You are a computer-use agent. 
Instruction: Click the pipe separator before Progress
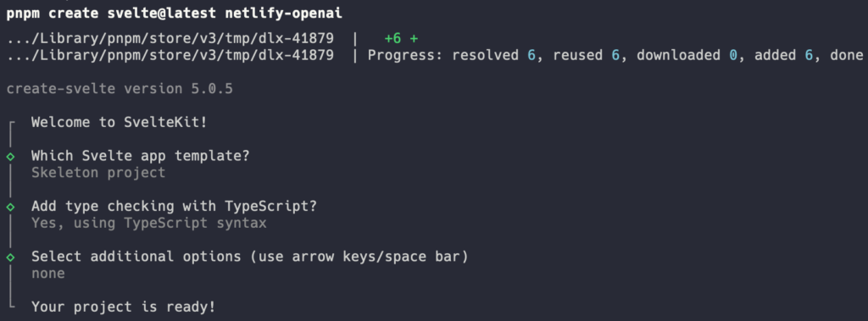pyautogui.click(x=355, y=55)
